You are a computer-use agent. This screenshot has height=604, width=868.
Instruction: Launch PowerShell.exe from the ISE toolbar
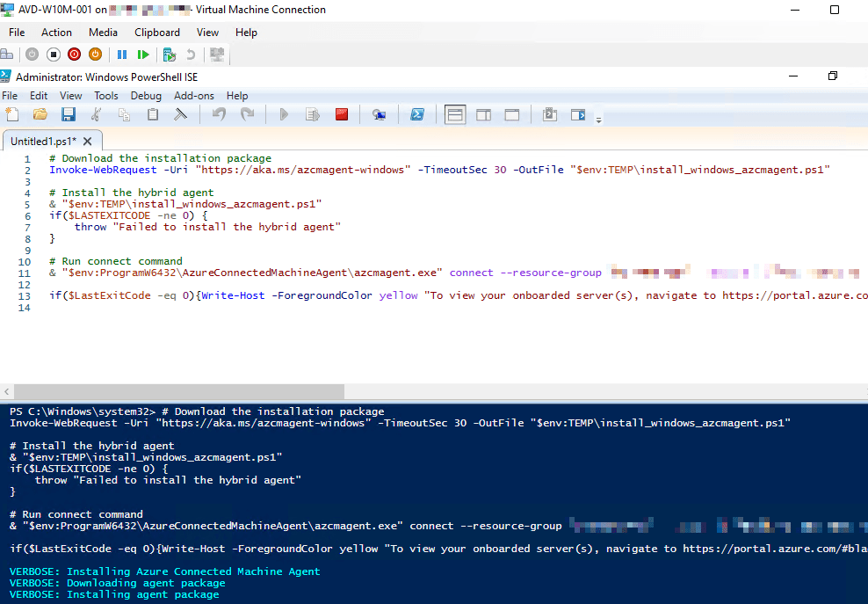tap(416, 114)
